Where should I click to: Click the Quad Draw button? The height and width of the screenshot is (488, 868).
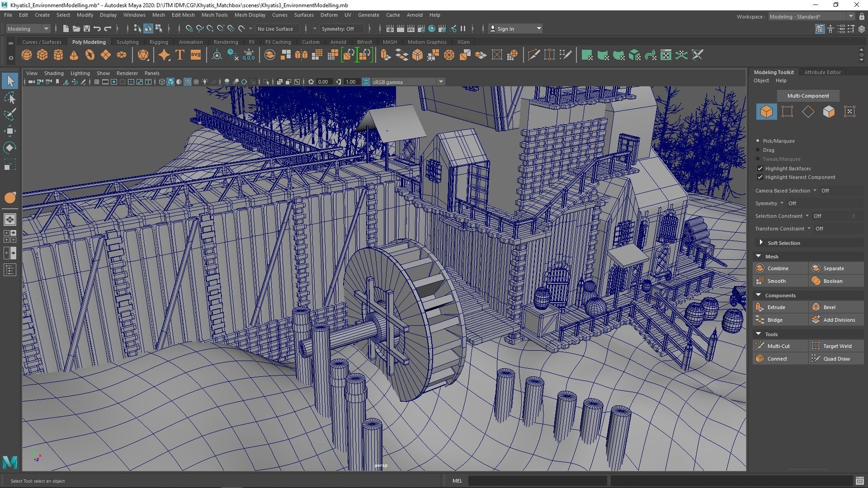836,359
